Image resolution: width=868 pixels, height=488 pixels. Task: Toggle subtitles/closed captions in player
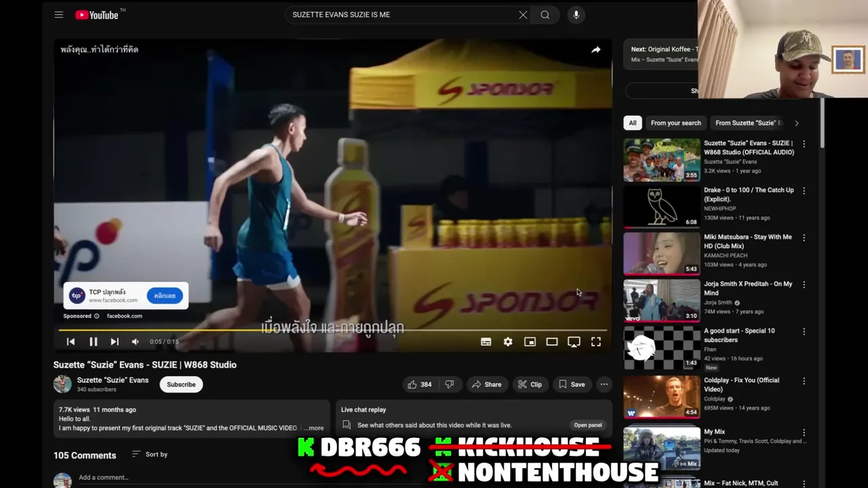[x=486, y=342]
